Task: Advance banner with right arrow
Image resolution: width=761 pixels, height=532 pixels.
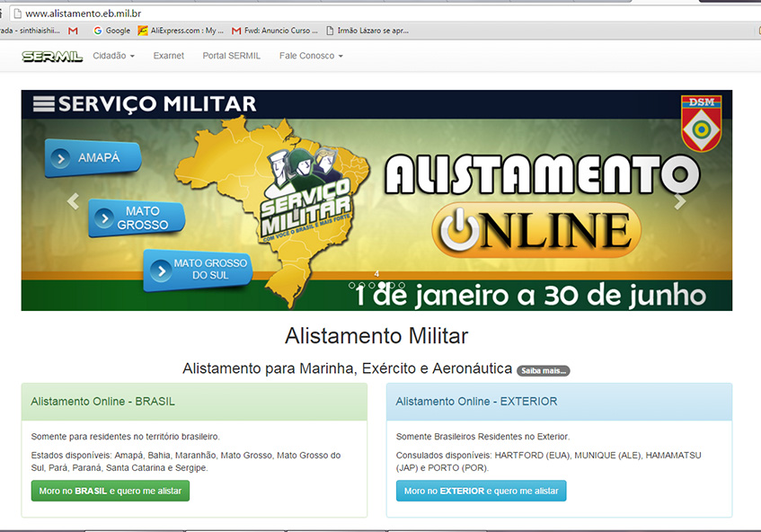Action: click(x=680, y=201)
